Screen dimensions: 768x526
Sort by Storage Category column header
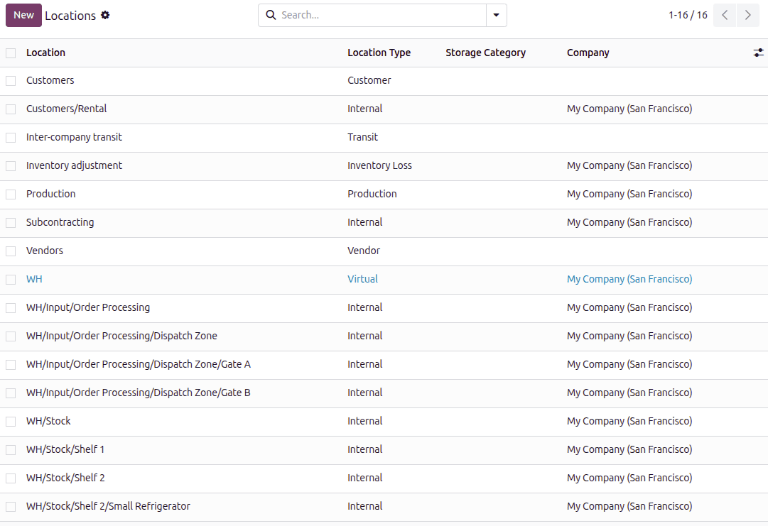click(x=485, y=53)
